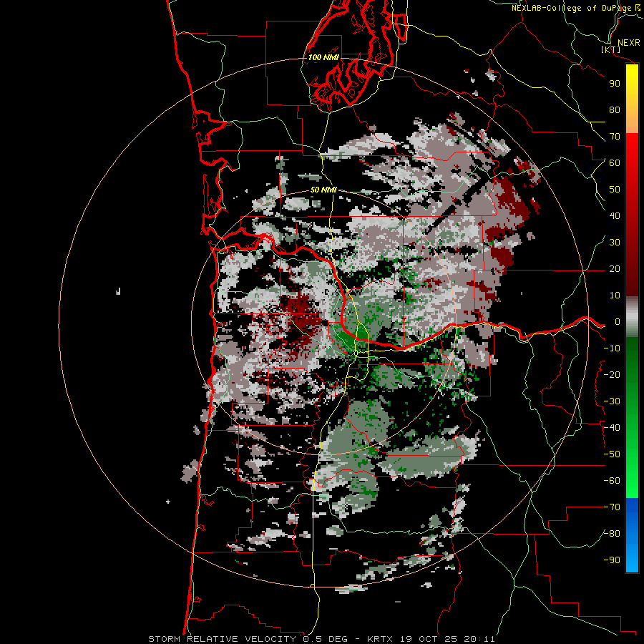
Task: Click the light blue segment at the color bar bottom
Action: coord(632,557)
